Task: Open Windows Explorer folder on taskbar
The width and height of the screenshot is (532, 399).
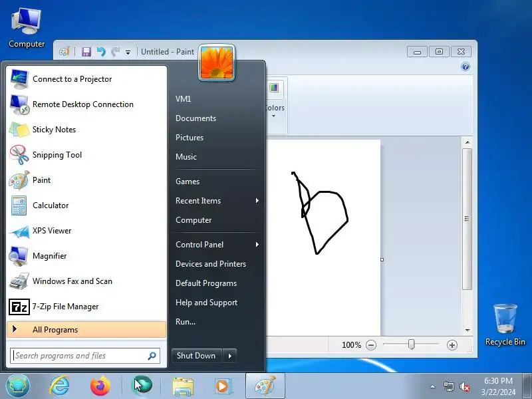Action: (183, 386)
